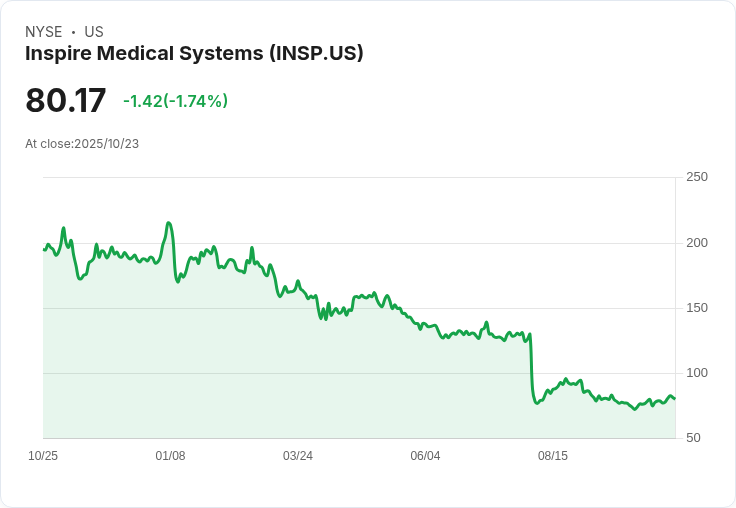Click the 150 y-axis label
The width and height of the screenshot is (736, 508).
pos(697,308)
